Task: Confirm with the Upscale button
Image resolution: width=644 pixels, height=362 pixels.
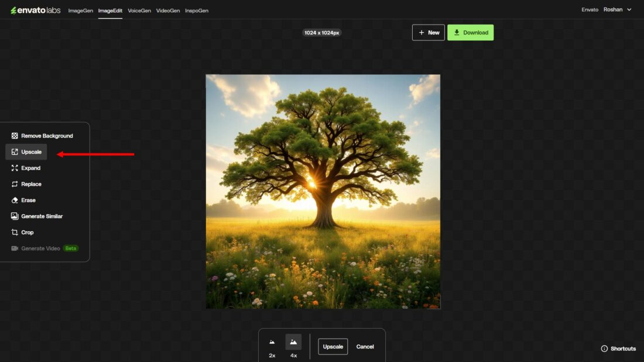Action: tap(333, 346)
